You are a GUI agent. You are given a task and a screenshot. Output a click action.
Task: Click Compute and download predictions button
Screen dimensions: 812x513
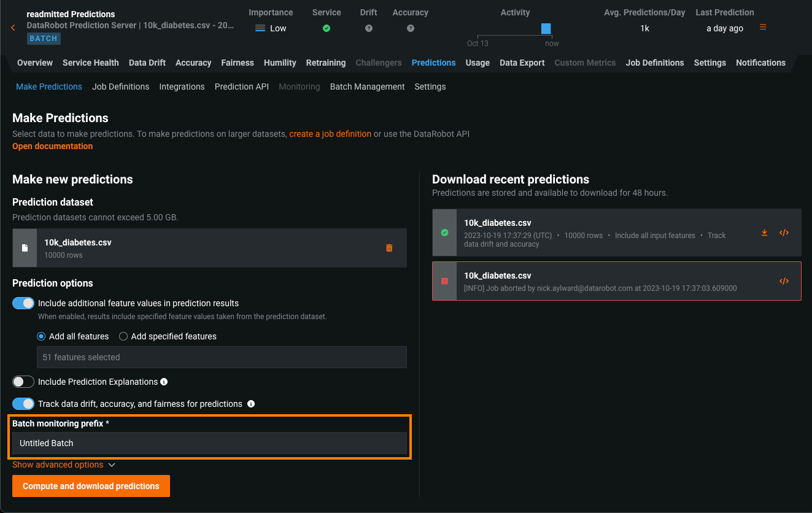point(91,486)
